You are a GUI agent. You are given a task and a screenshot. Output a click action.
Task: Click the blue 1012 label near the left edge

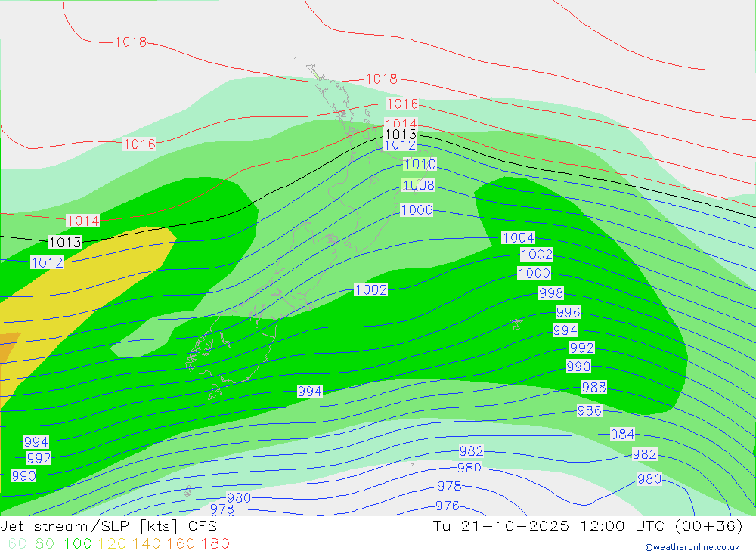pyautogui.click(x=47, y=262)
